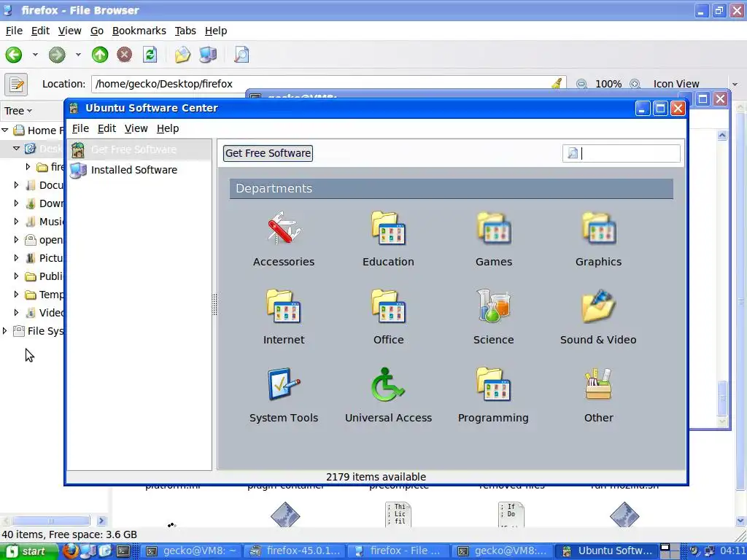
Task: Click sidebar horizontal scrollbar right arrow
Action: [101, 521]
